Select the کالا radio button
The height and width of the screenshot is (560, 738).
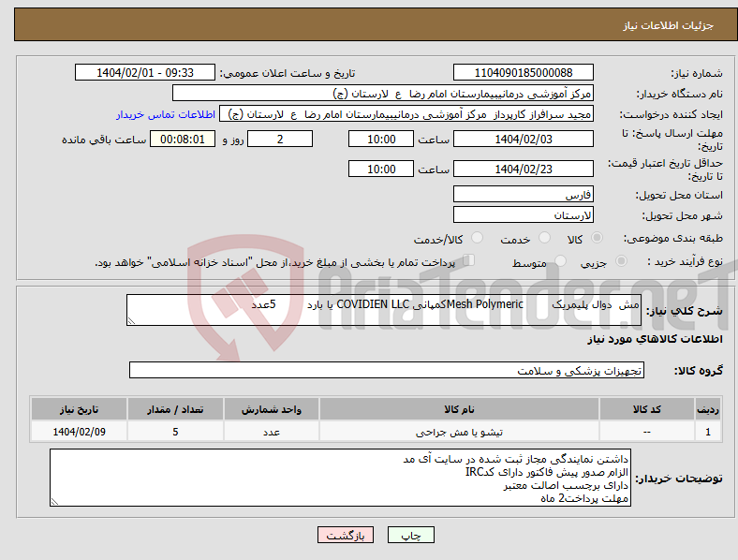click(597, 238)
